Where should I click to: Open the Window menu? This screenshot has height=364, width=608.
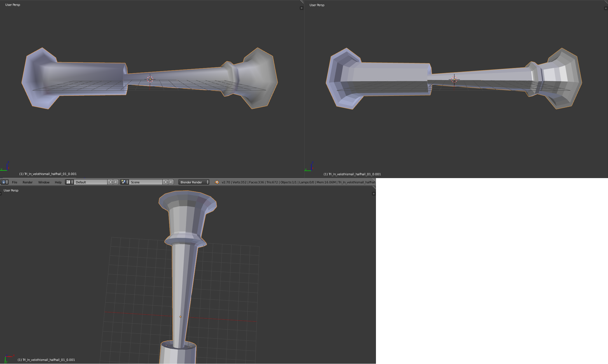click(x=44, y=182)
